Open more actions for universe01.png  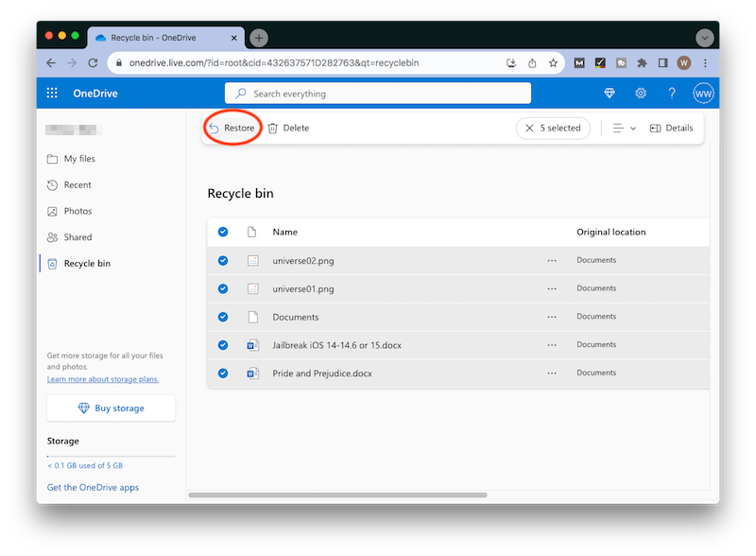tap(551, 288)
